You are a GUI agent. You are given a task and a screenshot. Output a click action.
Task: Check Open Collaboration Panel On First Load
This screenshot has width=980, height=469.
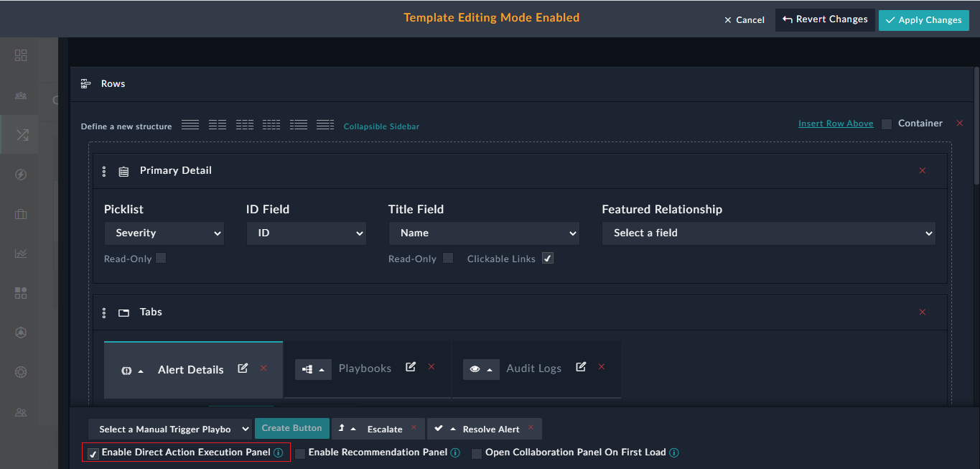point(476,453)
